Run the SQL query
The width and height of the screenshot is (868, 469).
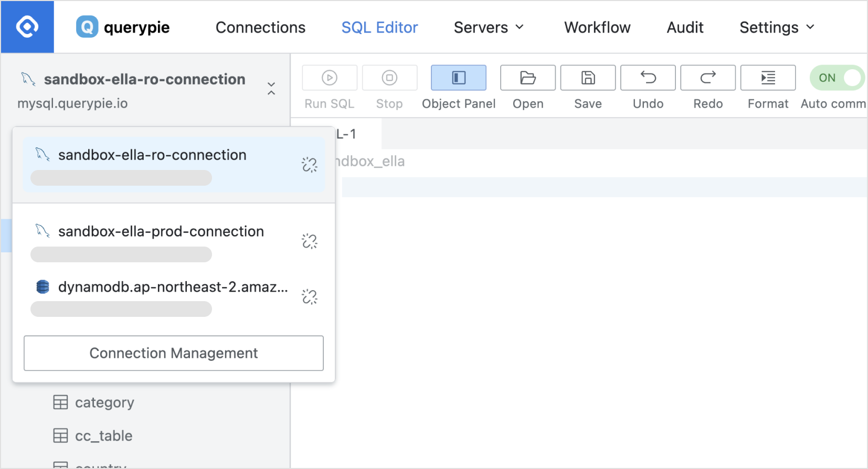coord(330,78)
